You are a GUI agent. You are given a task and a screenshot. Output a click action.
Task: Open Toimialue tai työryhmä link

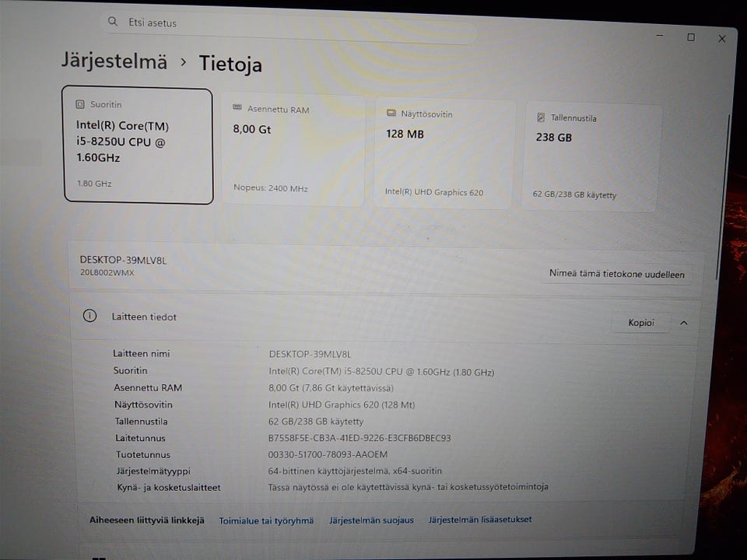tap(266, 520)
